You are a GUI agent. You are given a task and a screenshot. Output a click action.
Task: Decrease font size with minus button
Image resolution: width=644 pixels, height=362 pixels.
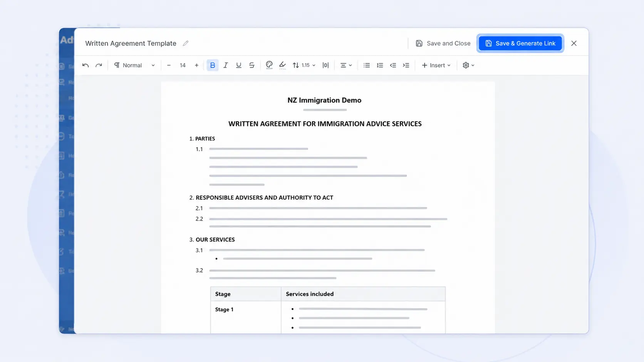pyautogui.click(x=169, y=65)
